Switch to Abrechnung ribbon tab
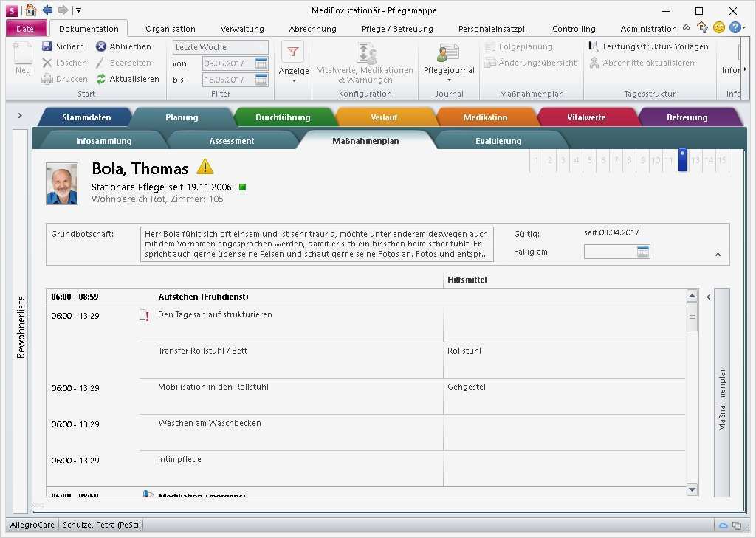 pyautogui.click(x=312, y=29)
